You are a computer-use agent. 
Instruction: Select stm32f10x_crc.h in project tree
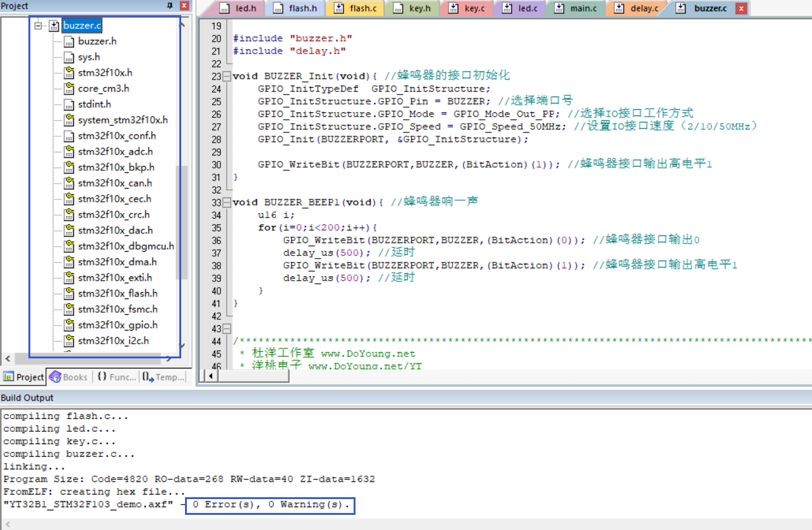point(114,215)
